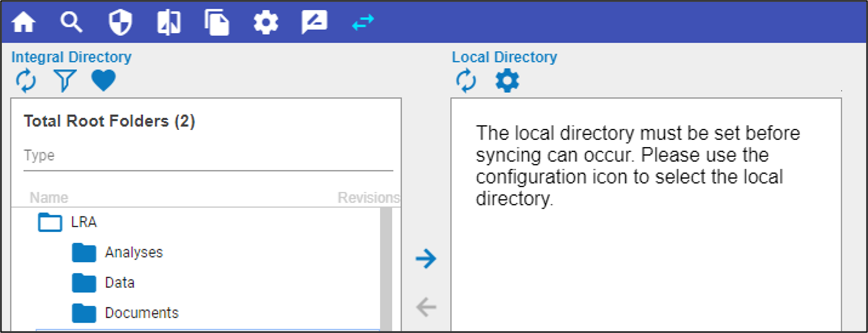Open the Search magnifier icon
Screen dimensions: 868x333
[71, 22]
